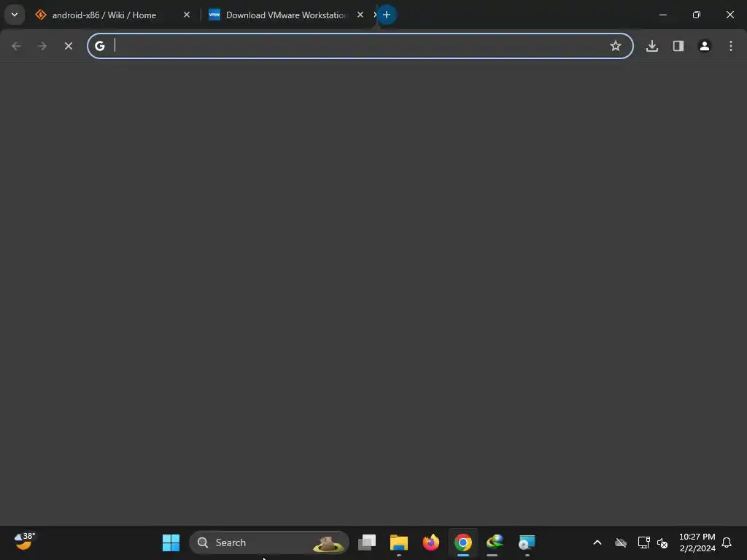Click the taskbar Search box
The height and width of the screenshot is (560, 747).
[269, 542]
